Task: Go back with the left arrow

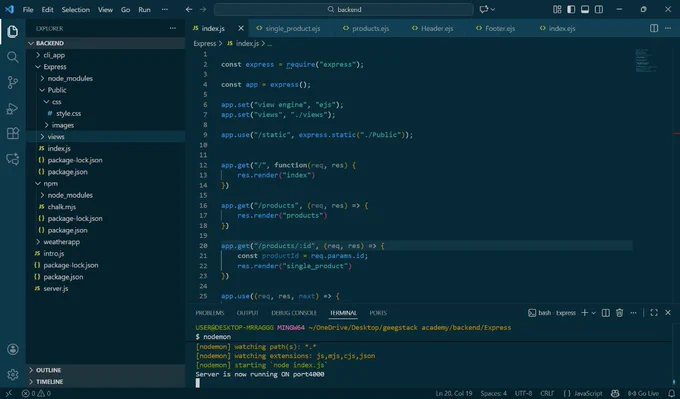Action: pyautogui.click(x=189, y=9)
